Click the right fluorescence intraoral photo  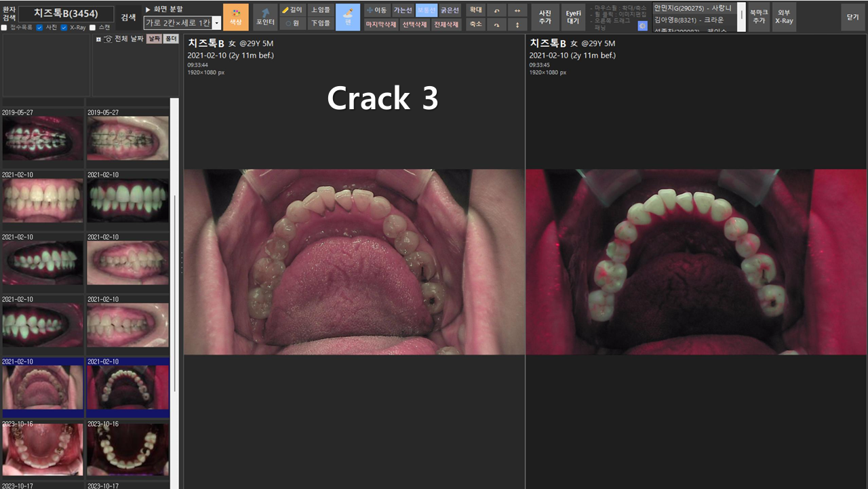click(x=696, y=262)
